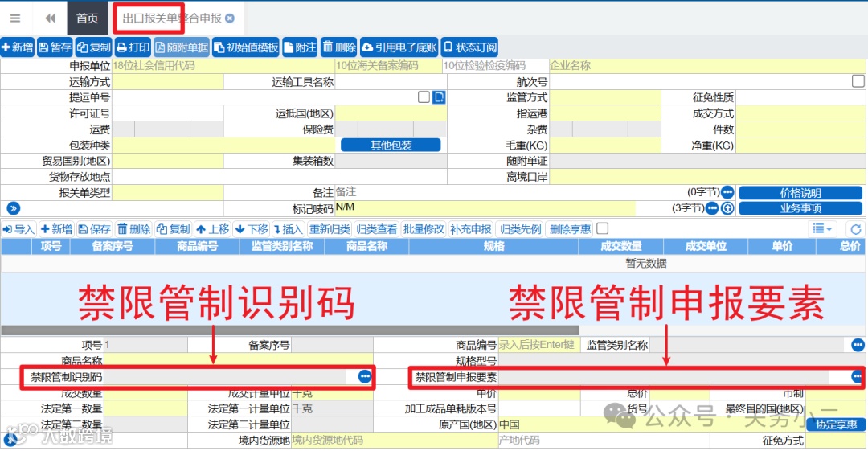Screen dimensions: 868x451
Task: Click the 暂存 toolbar button
Action: (55, 47)
